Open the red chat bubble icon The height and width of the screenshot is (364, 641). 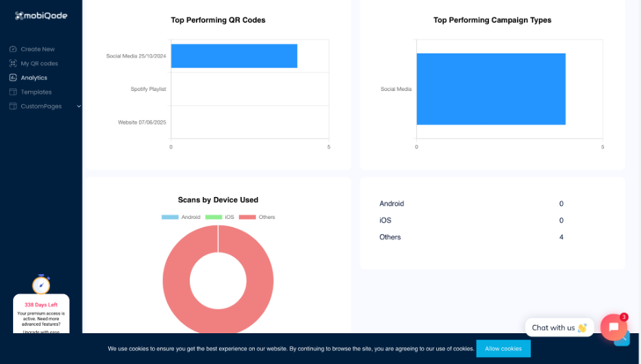[x=614, y=327]
